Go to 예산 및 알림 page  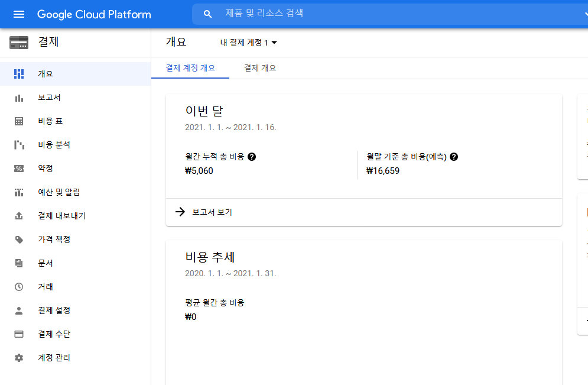tap(59, 192)
